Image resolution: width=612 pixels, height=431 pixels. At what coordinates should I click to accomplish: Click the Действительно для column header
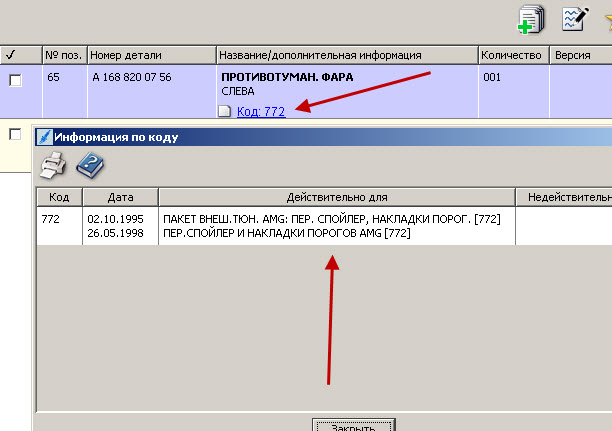pos(336,197)
